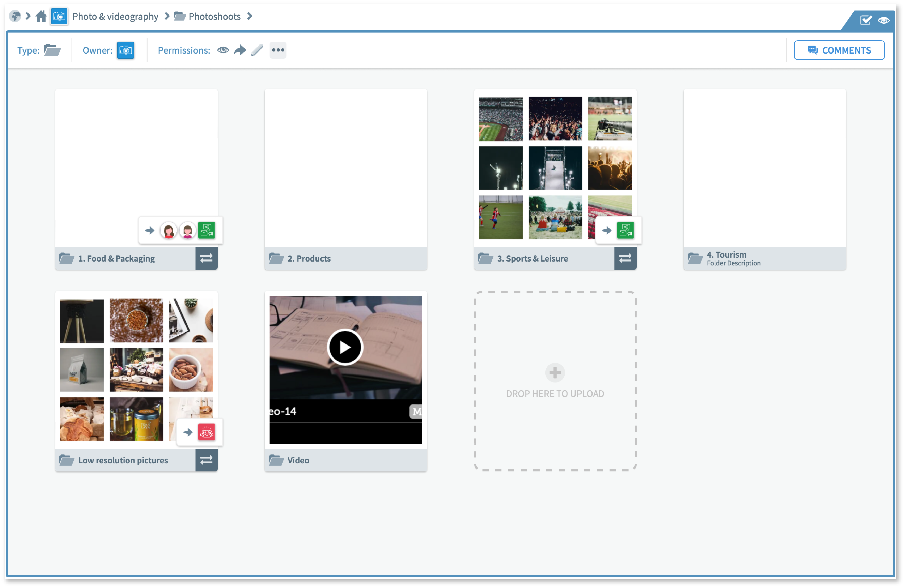Expand chevron after Photoshoots
The width and height of the screenshot is (905, 588).
point(250,16)
